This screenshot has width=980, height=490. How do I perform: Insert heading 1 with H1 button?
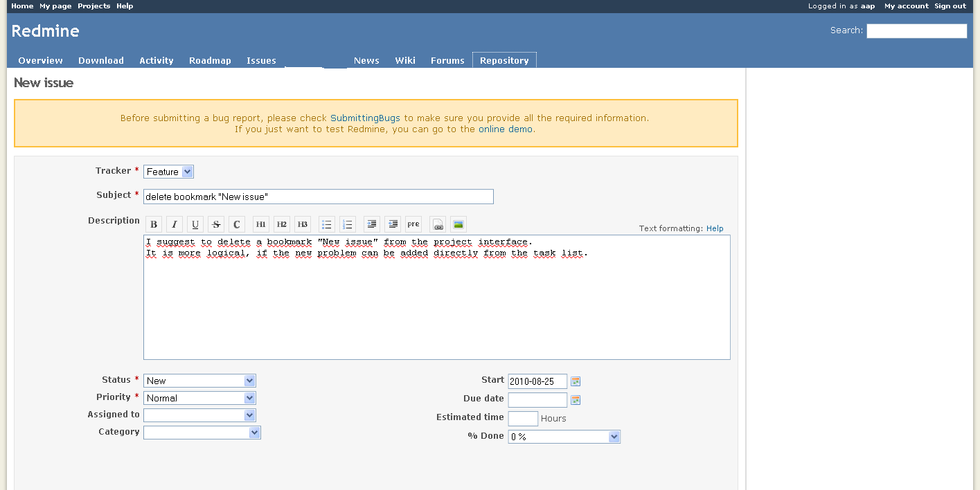point(261,224)
